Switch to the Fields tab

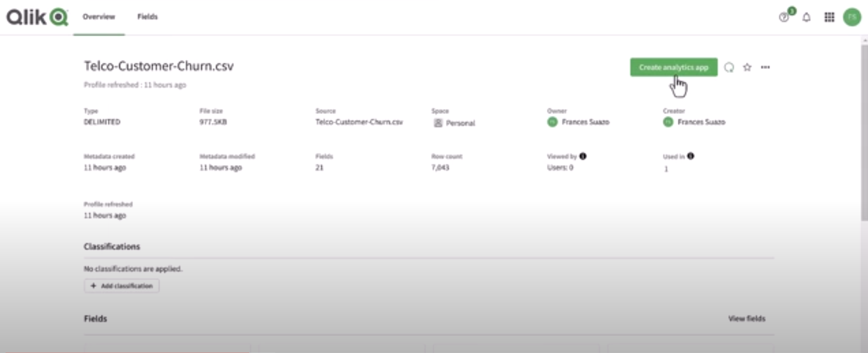click(147, 17)
